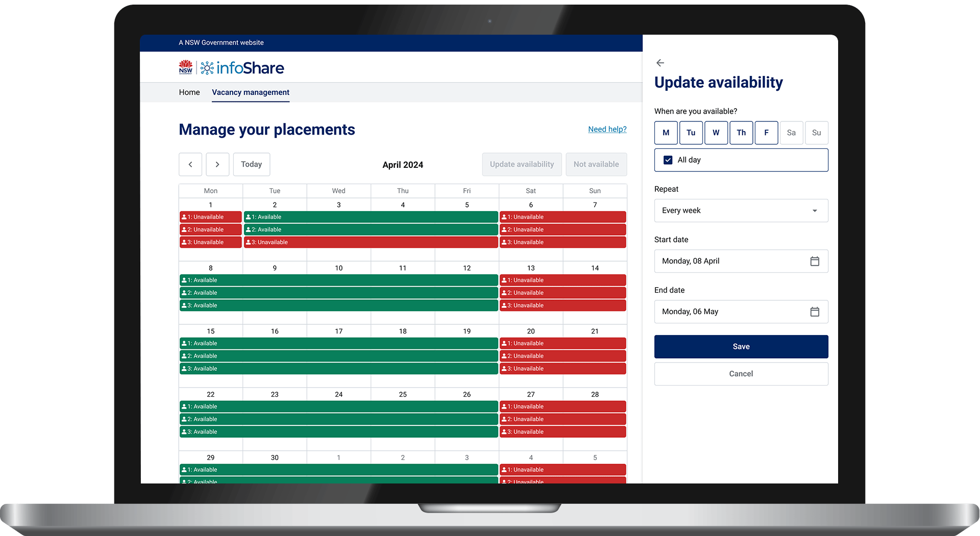Toggle the All day checkbox
Screen dimensions: 980x536
pos(668,160)
